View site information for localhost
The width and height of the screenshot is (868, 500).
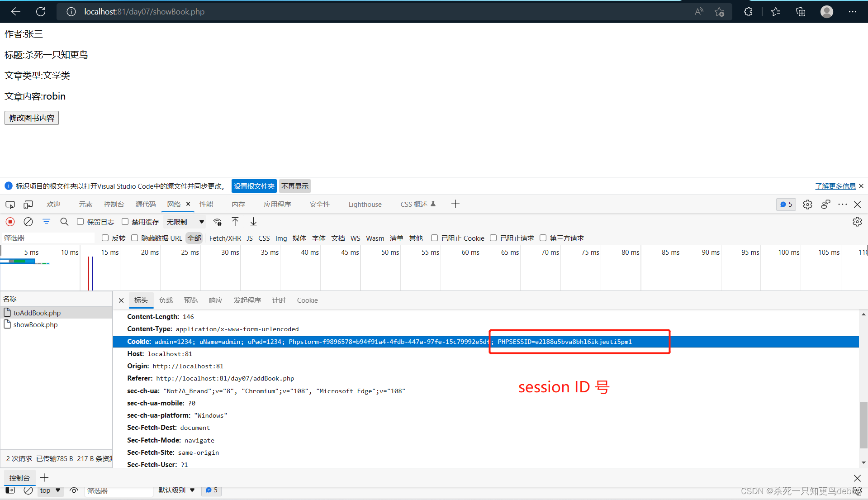tap(71, 12)
